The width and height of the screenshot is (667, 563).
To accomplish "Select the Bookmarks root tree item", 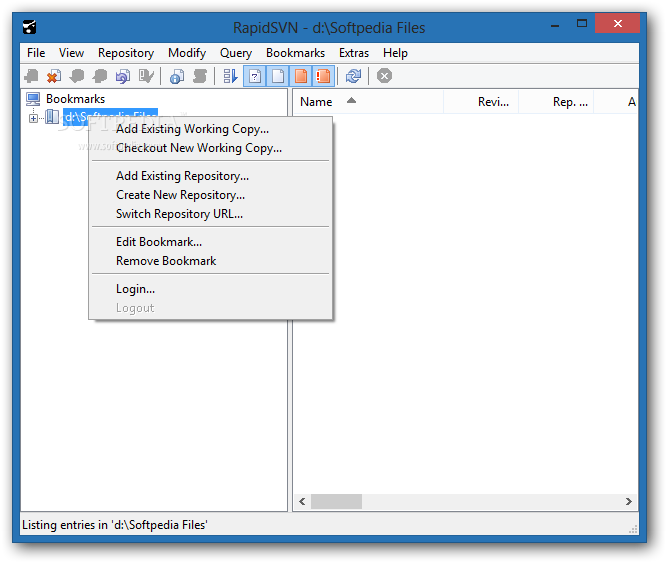I will coord(75,99).
